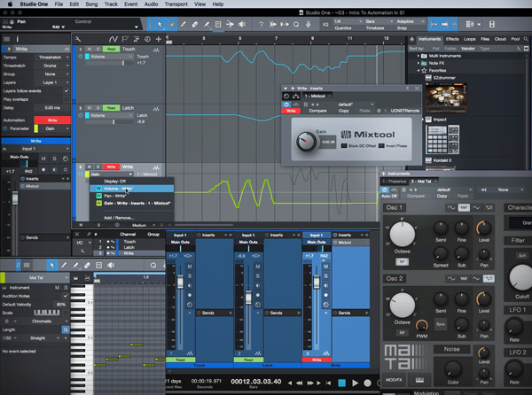Viewport: 532px width, 395px height.
Task: Click the Stop transport button
Action: click(341, 383)
